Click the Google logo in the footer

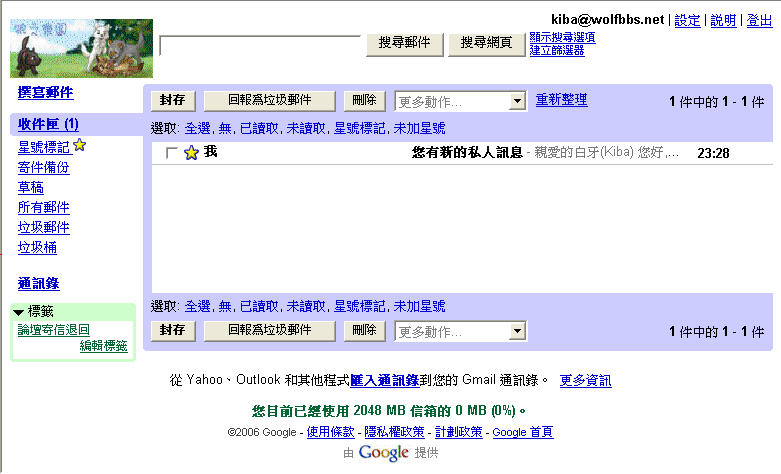pos(384,453)
